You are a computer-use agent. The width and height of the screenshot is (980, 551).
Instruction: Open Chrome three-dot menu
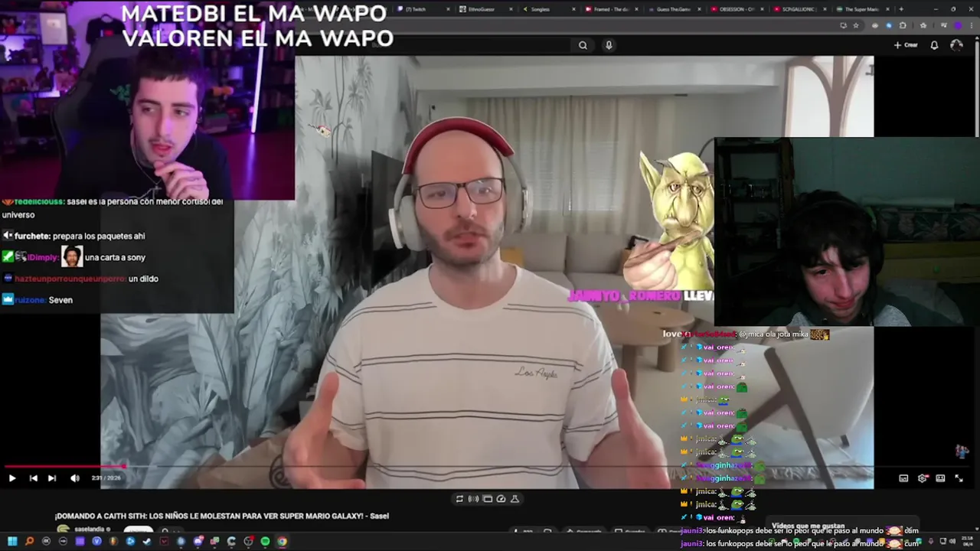tap(971, 25)
